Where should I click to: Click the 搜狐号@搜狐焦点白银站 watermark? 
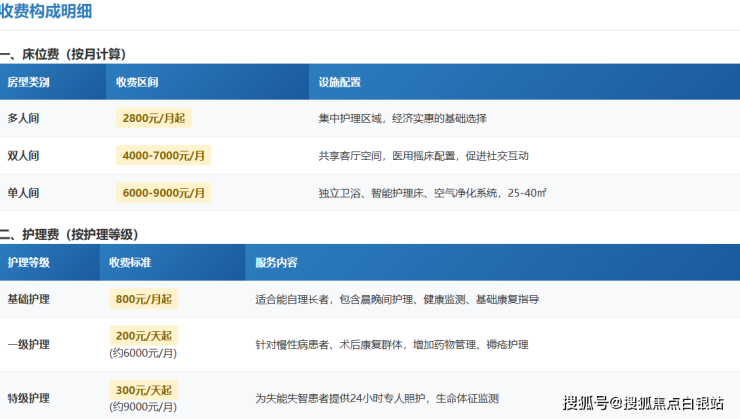(643, 403)
